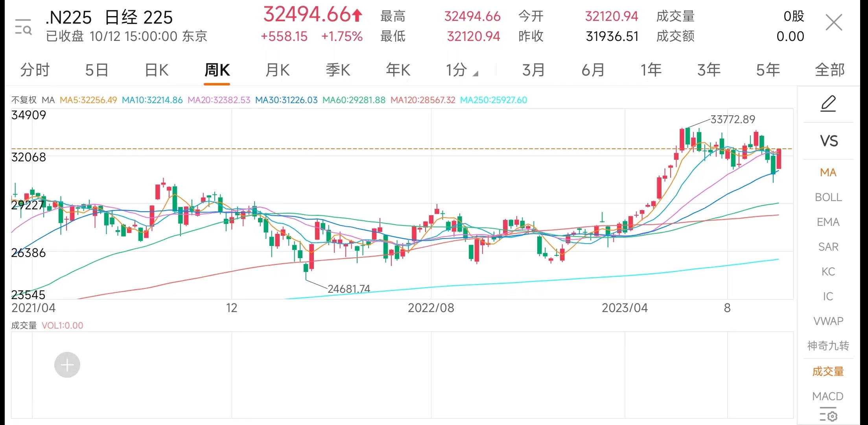
Task: Click the MA250 cyan legend label
Action: point(493,100)
